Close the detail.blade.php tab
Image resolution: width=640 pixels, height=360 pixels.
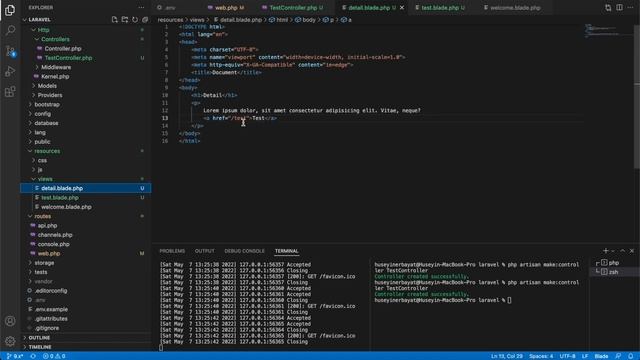[x=402, y=8]
